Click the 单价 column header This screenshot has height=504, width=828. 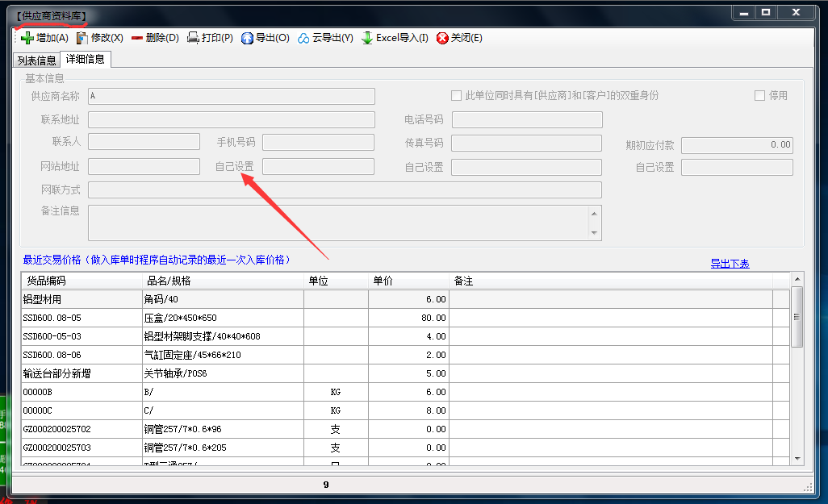pyautogui.click(x=408, y=281)
